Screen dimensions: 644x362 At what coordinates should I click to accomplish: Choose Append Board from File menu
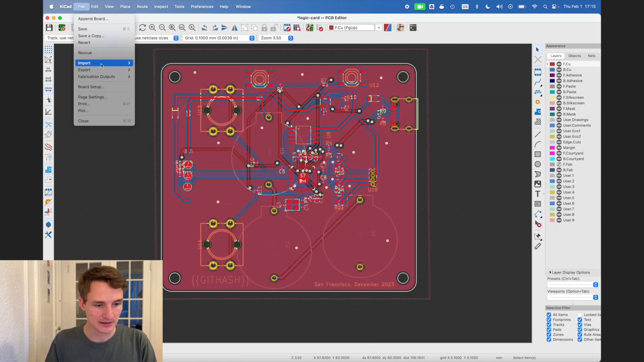tap(104, 19)
